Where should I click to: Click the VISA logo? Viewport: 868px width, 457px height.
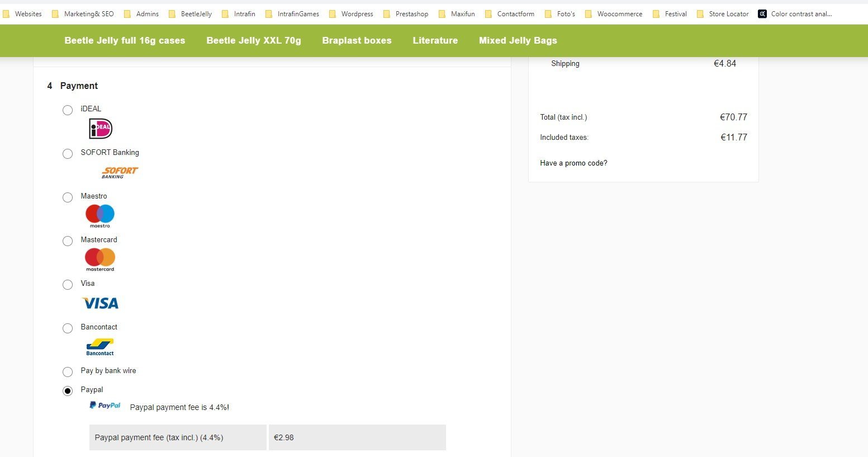coord(101,303)
